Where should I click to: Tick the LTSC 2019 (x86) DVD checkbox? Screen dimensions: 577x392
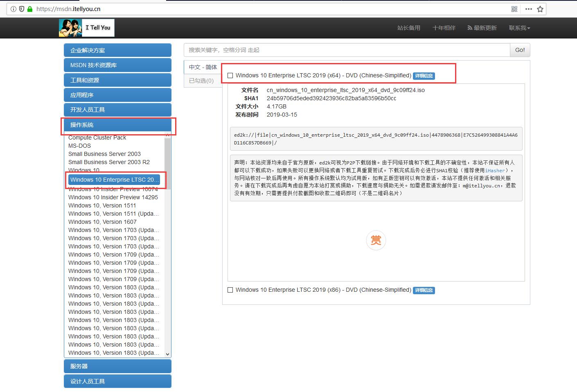pyautogui.click(x=230, y=290)
